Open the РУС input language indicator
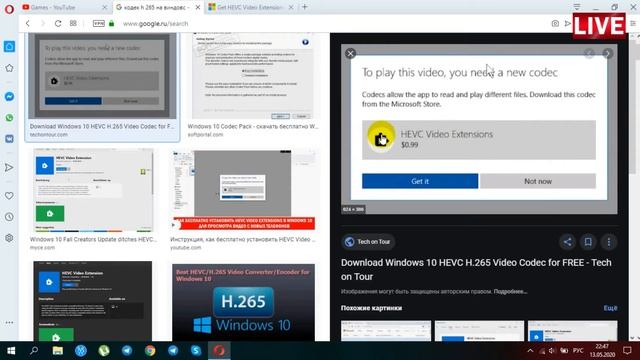The width and height of the screenshot is (640, 360). tap(578, 351)
